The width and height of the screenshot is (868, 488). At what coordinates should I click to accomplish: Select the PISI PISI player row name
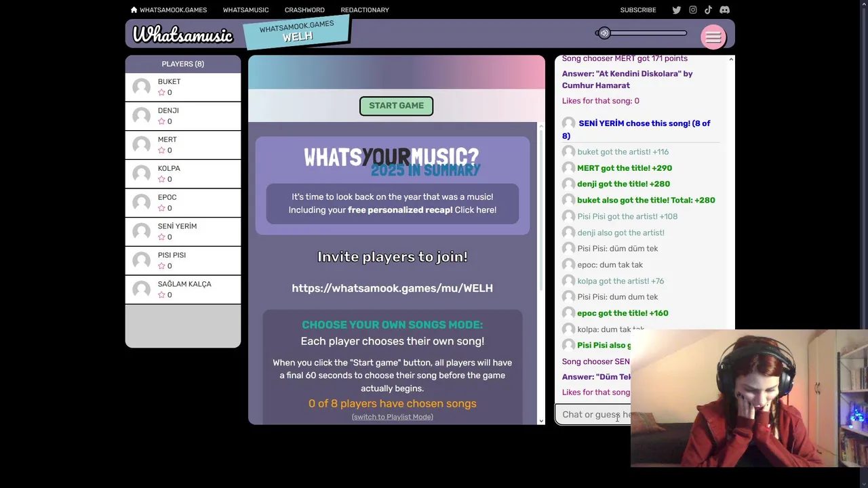click(x=172, y=255)
